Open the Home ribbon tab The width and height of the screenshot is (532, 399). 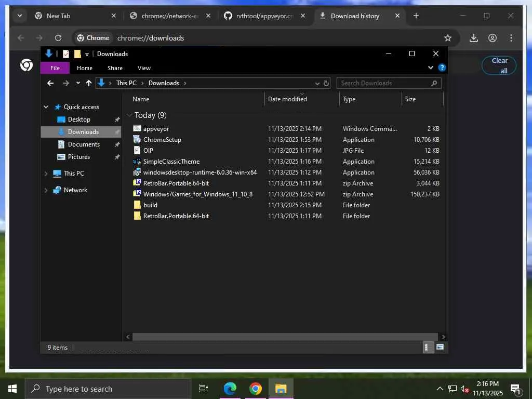coord(85,68)
